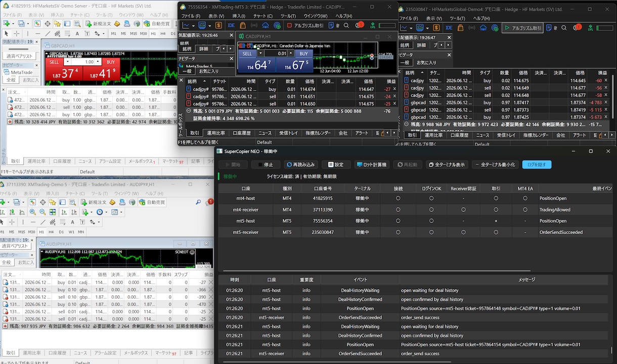The image size is (617, 364).
Task: Click signals radio icon in HFMarketsGlobal-Demo4 toolbar
Action: 472,28
